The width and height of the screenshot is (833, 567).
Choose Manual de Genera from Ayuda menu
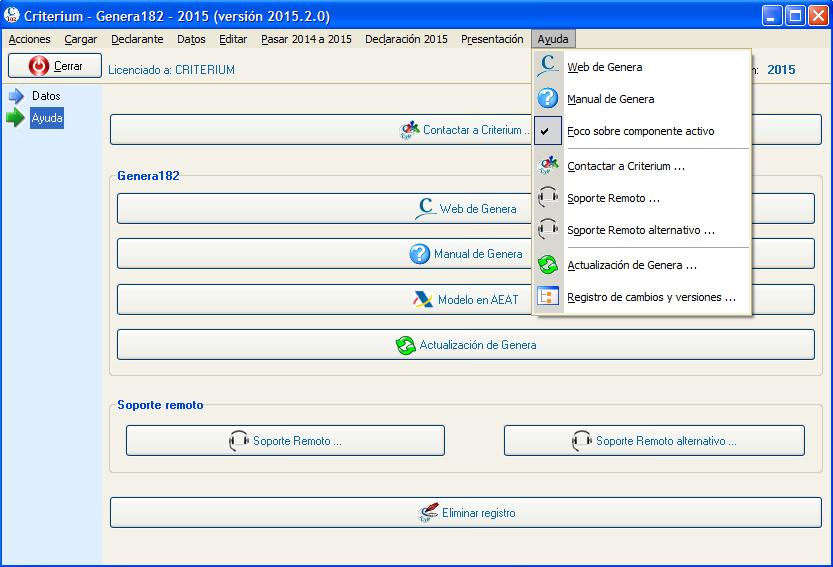(x=642, y=99)
